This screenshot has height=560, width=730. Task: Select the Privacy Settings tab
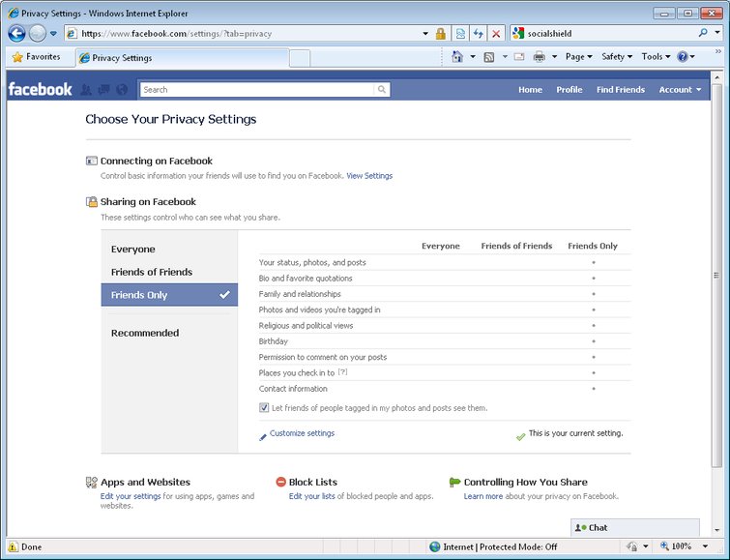[x=182, y=58]
